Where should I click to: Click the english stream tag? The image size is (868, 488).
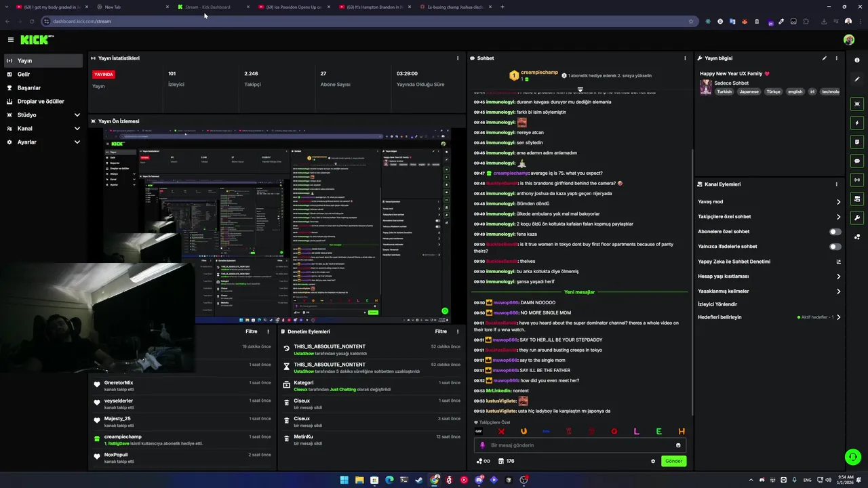(795, 91)
